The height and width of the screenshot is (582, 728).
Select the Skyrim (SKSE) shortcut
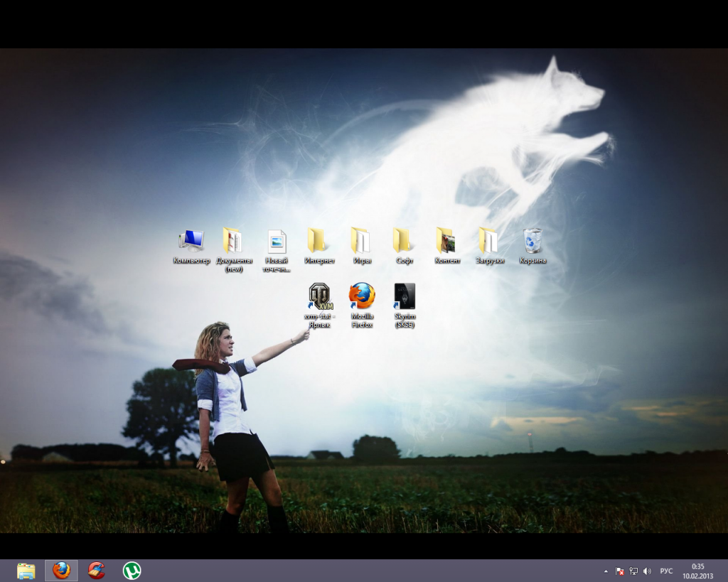click(x=405, y=296)
